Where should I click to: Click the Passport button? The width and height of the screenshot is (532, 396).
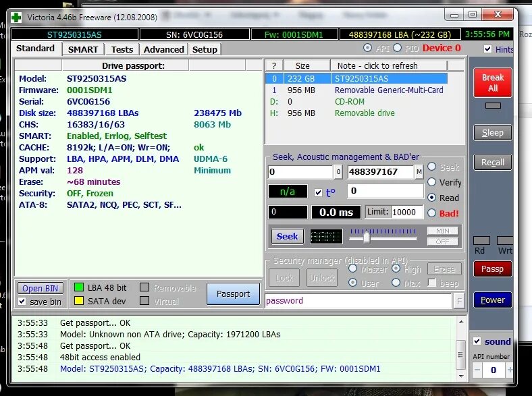233,293
